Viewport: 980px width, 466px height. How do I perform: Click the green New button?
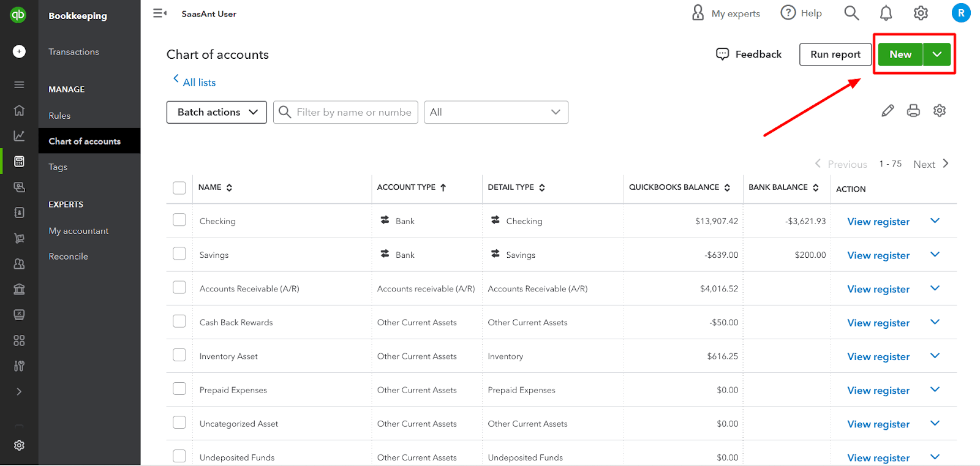[900, 54]
